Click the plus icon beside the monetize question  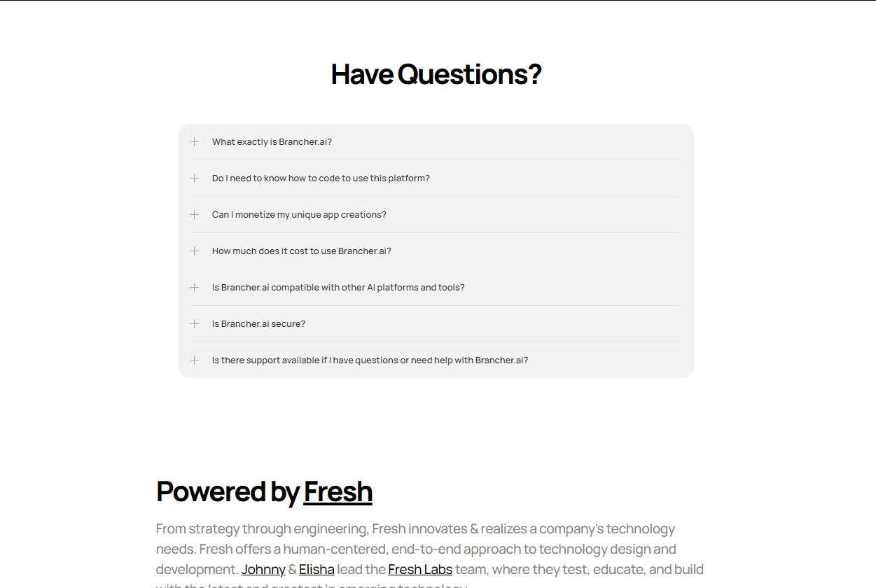pyautogui.click(x=195, y=215)
